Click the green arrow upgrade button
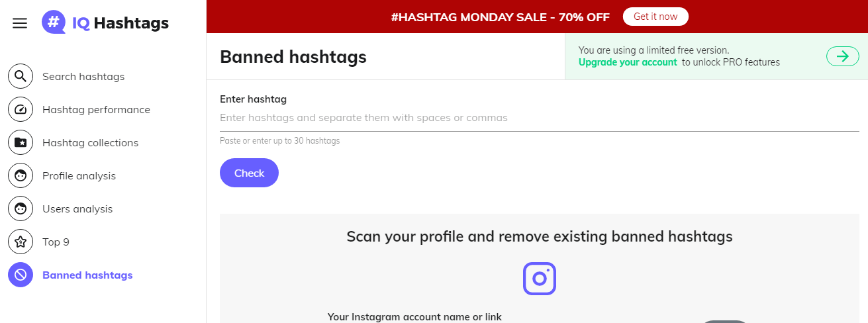 842,56
